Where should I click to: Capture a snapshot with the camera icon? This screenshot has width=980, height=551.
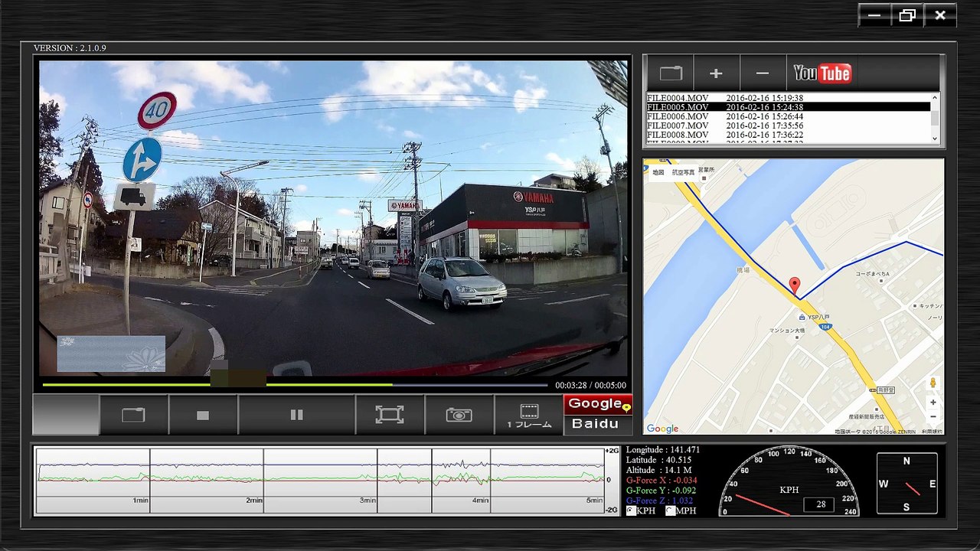(459, 415)
